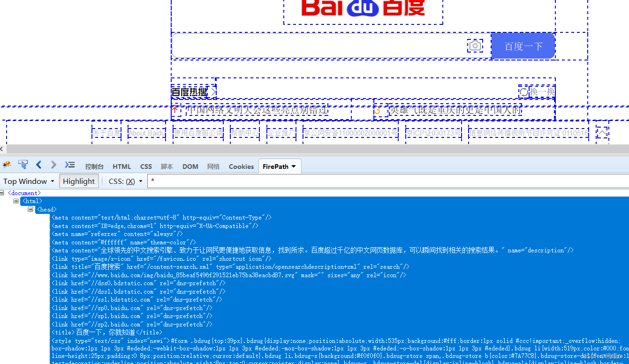Click the camera image-search icon

pos(475,46)
